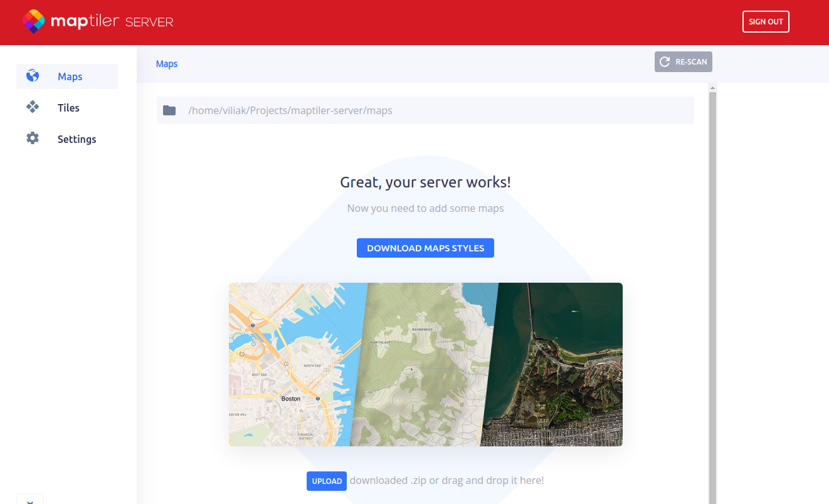Click the vertical scrollbar thumb
The height and width of the screenshot is (504, 829).
[712, 295]
